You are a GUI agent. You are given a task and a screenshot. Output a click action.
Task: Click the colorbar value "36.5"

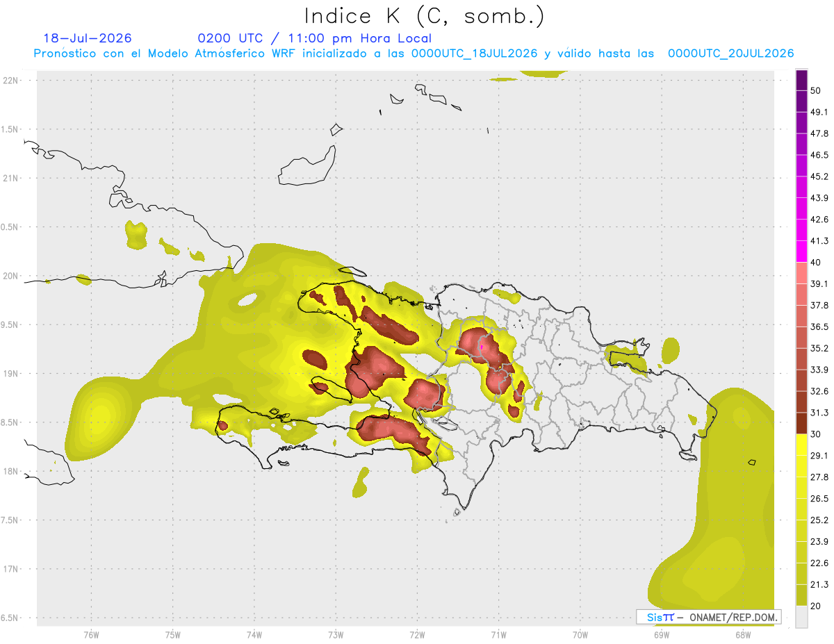click(x=819, y=327)
